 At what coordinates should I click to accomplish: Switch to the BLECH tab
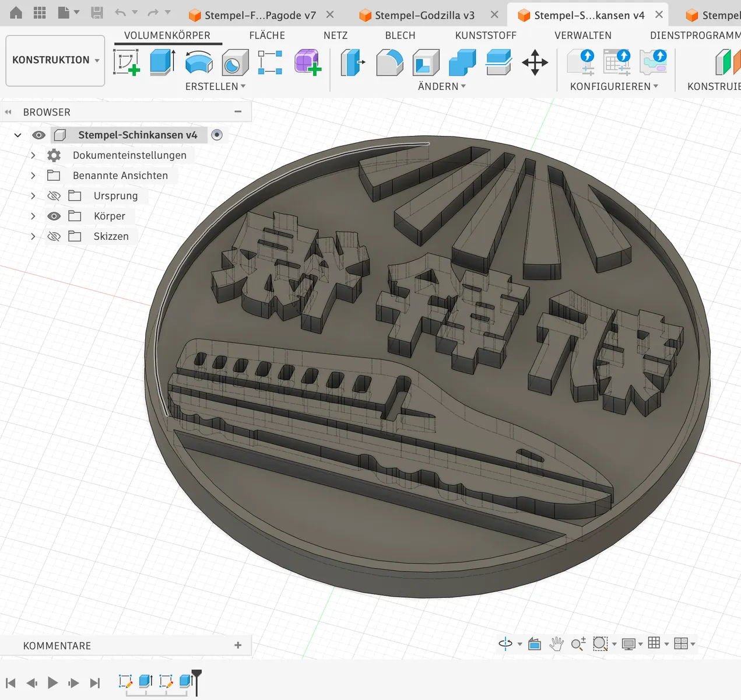400,36
